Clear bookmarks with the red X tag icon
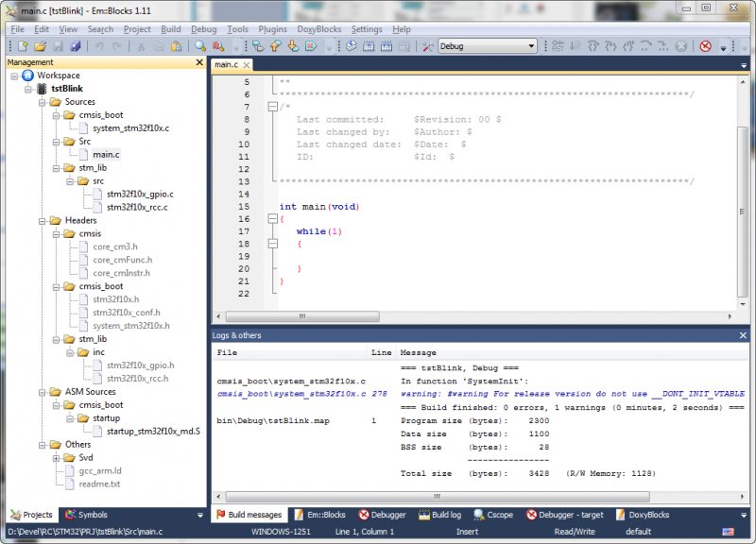756x544 pixels. coord(311,46)
